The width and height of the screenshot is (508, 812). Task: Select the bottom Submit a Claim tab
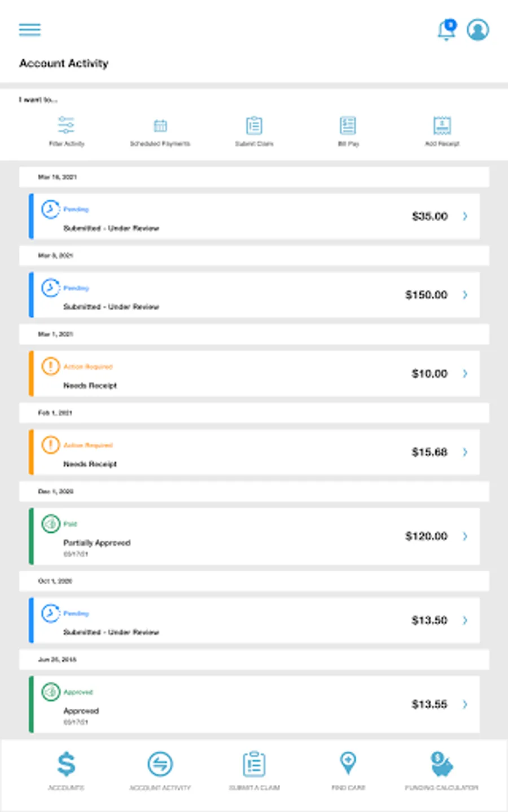pos(254,770)
